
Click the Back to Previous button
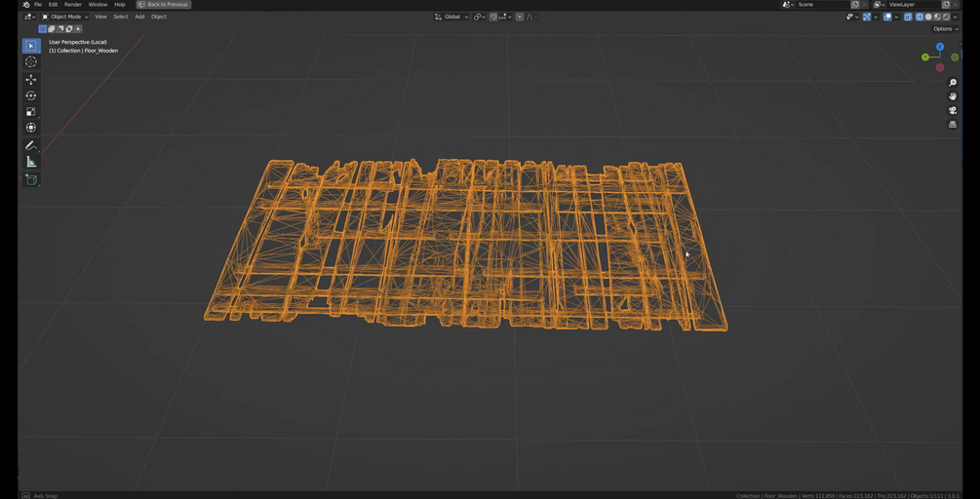click(x=163, y=4)
